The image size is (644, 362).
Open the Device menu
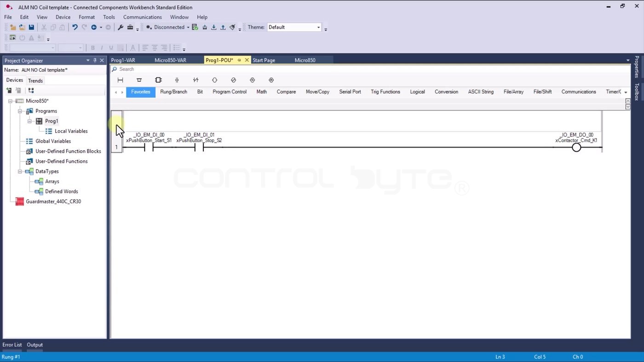[x=63, y=17]
